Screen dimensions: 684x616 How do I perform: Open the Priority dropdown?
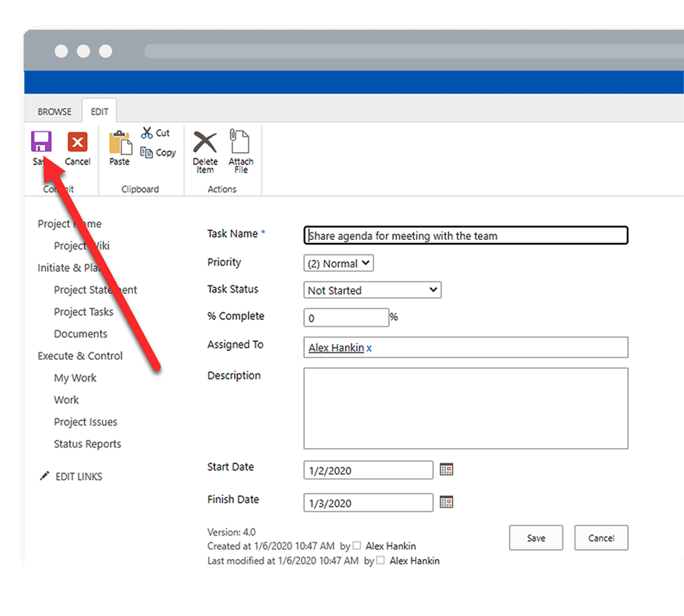point(364,263)
